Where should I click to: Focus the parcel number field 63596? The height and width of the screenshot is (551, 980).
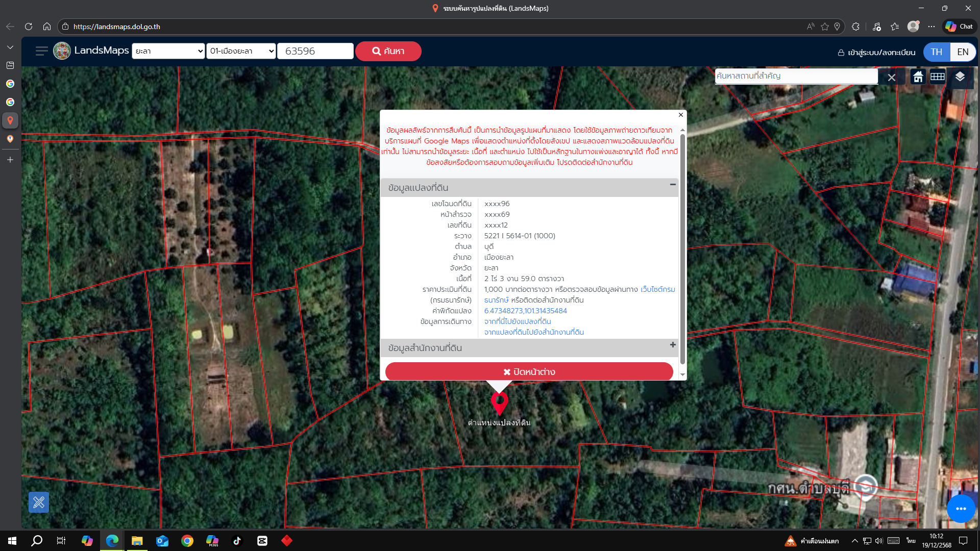click(x=315, y=51)
